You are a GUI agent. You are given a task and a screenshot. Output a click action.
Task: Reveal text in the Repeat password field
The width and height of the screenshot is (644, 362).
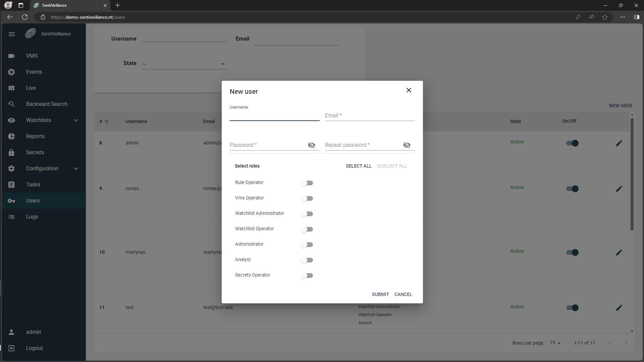point(407,145)
